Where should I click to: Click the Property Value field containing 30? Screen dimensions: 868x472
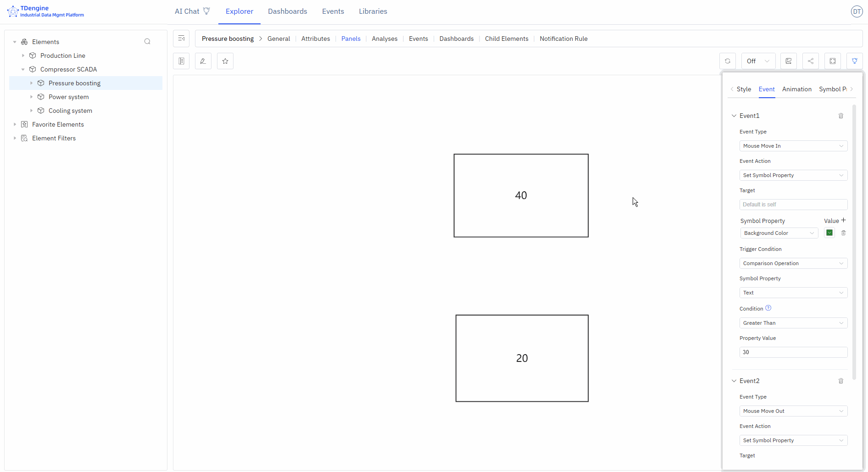point(793,352)
